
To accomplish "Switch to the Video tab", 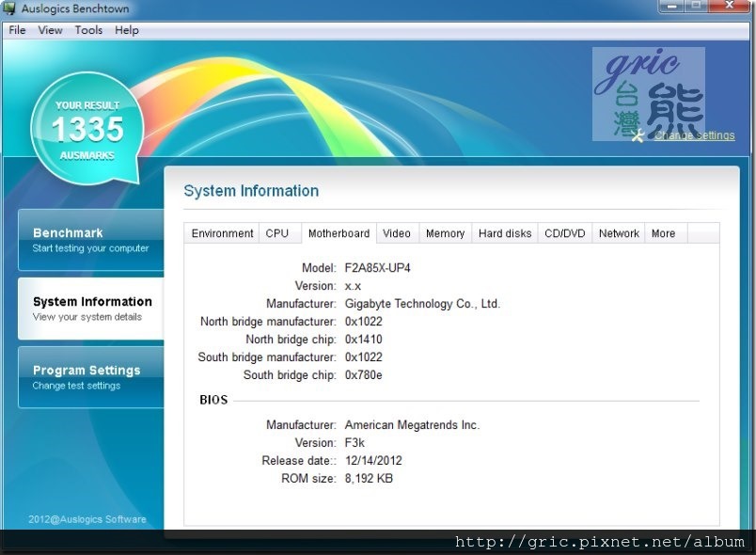I will 397,233.
